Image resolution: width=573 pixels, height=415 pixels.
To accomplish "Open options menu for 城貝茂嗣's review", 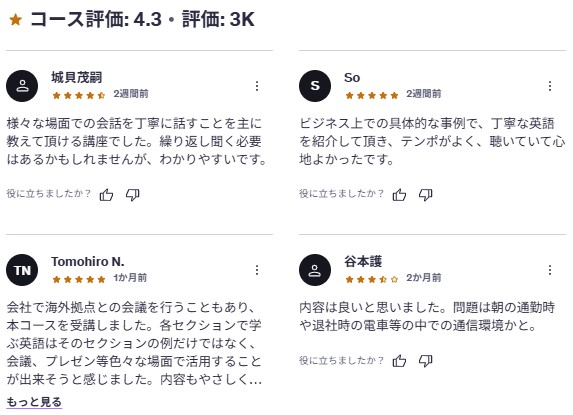I will 257,86.
